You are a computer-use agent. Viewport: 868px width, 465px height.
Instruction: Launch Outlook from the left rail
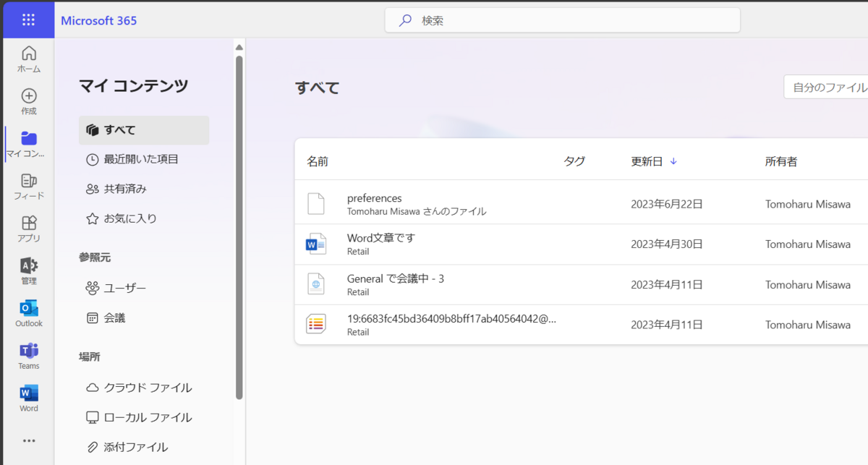29,314
